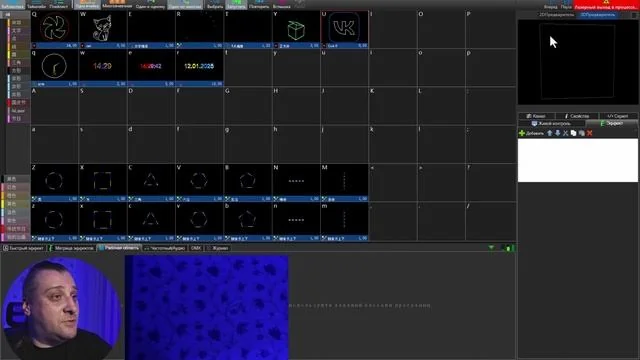
Task: Click the green triangle dropdown above bottom panel
Action: pyautogui.click(x=491, y=248)
